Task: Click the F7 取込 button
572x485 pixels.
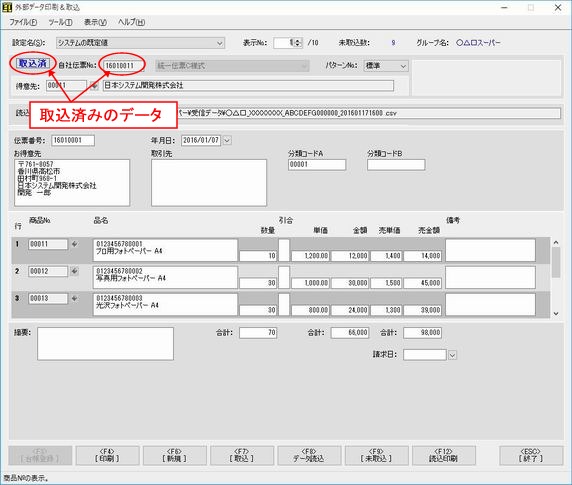Action: 242,455
